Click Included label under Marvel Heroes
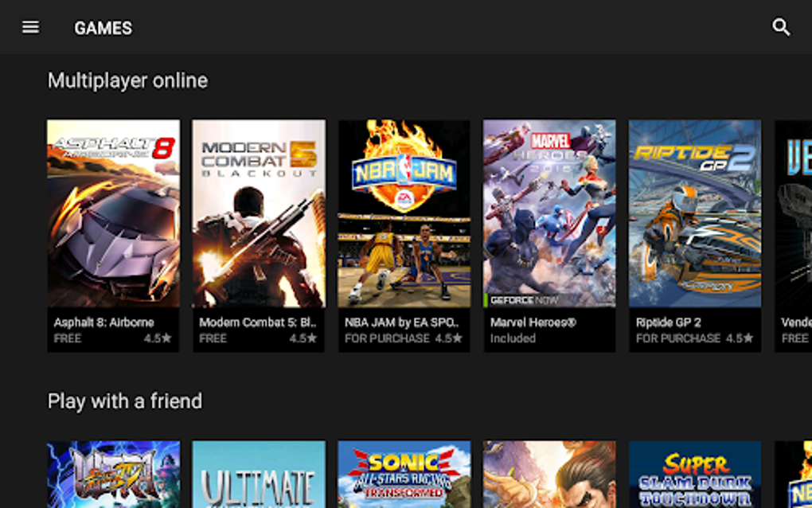812x508 pixels. [513, 338]
